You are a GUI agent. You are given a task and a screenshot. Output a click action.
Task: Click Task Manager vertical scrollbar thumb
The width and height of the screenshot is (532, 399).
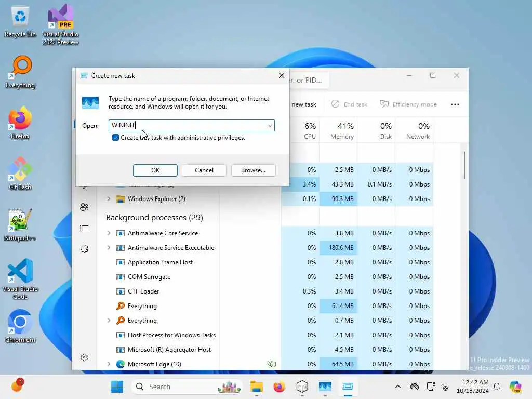[464, 165]
